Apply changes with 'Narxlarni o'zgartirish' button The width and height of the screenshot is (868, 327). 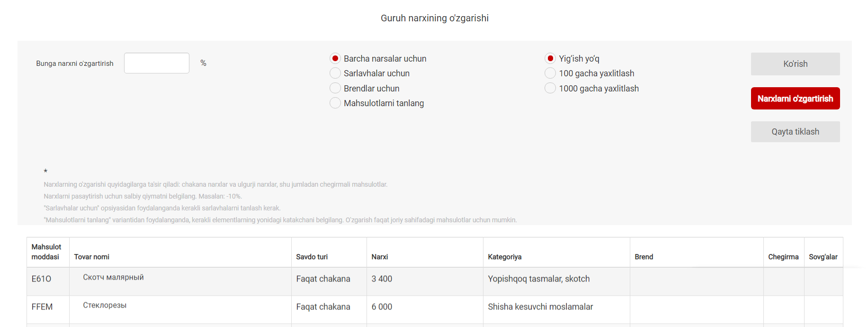796,99
